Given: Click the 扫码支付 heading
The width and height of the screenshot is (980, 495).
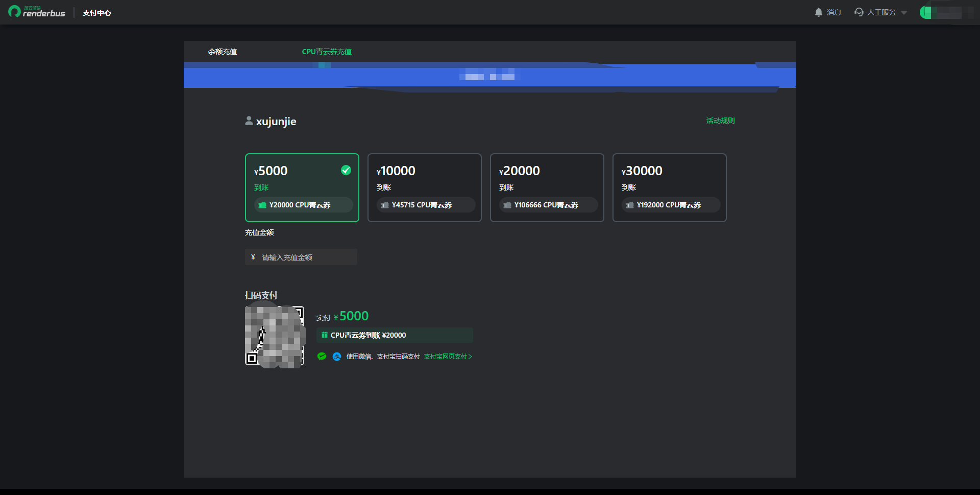Looking at the screenshot, I should tap(261, 295).
